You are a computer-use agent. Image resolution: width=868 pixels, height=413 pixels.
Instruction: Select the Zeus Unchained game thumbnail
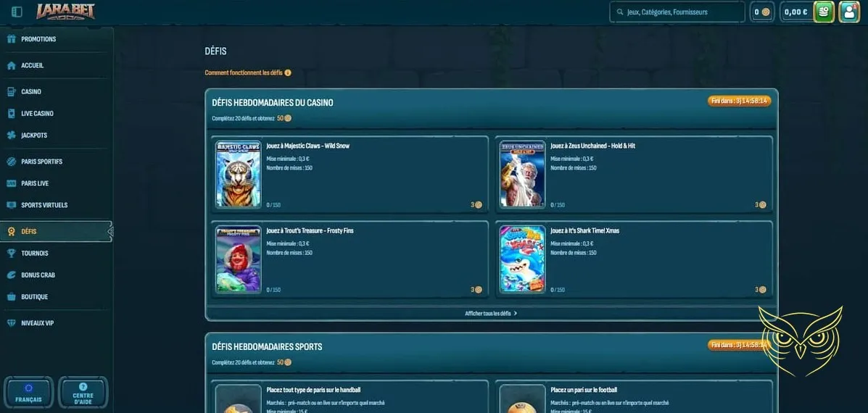[522, 175]
